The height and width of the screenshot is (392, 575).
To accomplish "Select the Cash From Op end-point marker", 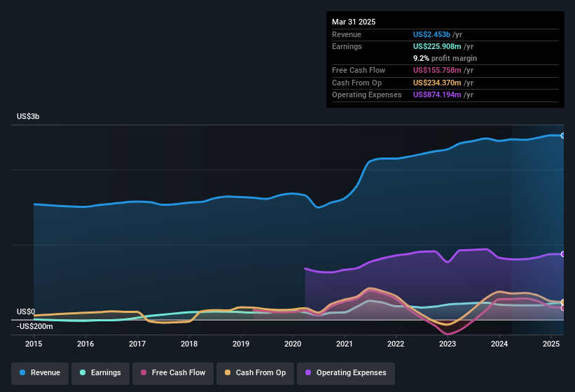I will (x=563, y=302).
